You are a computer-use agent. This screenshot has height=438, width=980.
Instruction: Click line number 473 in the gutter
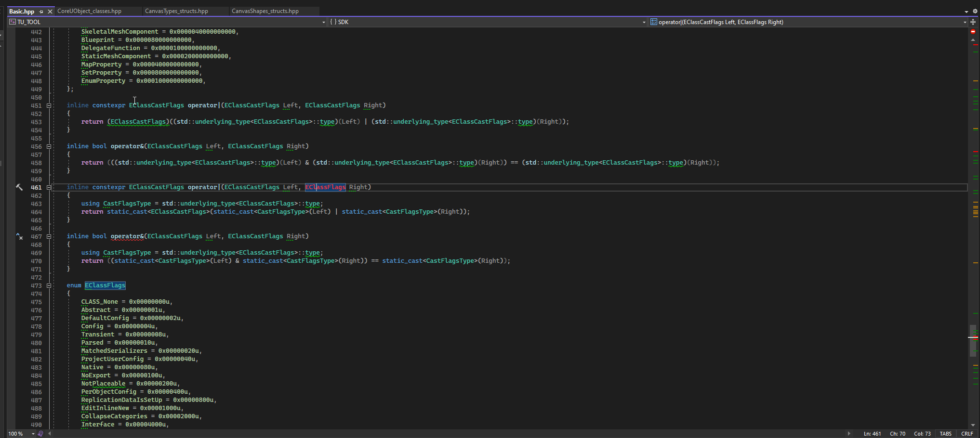point(36,286)
